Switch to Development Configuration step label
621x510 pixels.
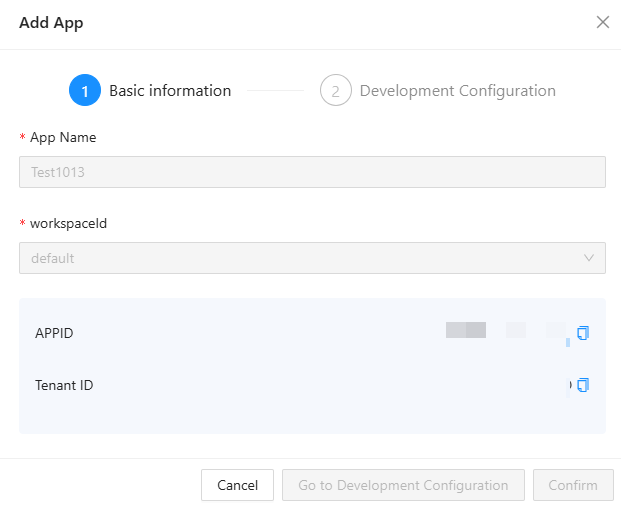[457, 91]
